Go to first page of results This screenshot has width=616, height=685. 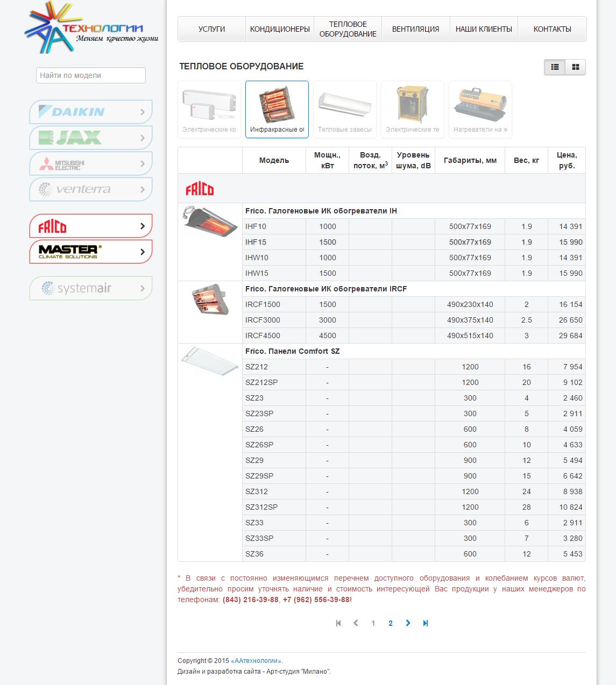(x=338, y=623)
